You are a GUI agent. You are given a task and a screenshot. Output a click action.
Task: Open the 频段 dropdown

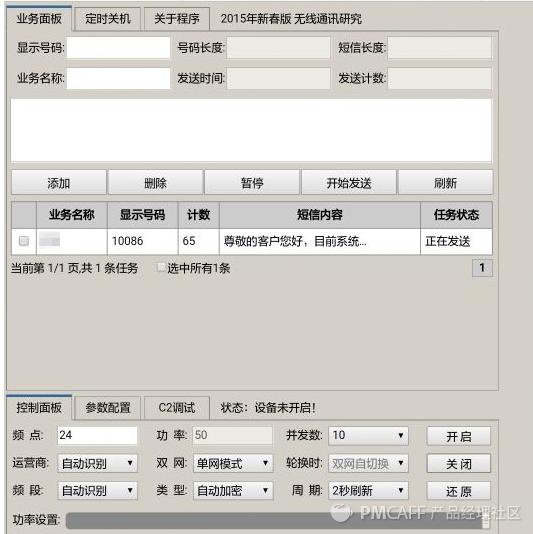point(97,491)
